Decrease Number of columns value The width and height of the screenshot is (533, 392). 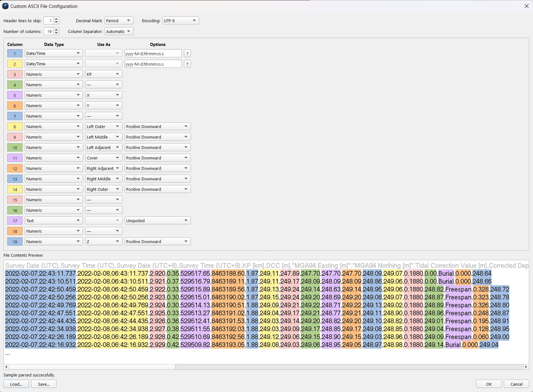[56, 33]
